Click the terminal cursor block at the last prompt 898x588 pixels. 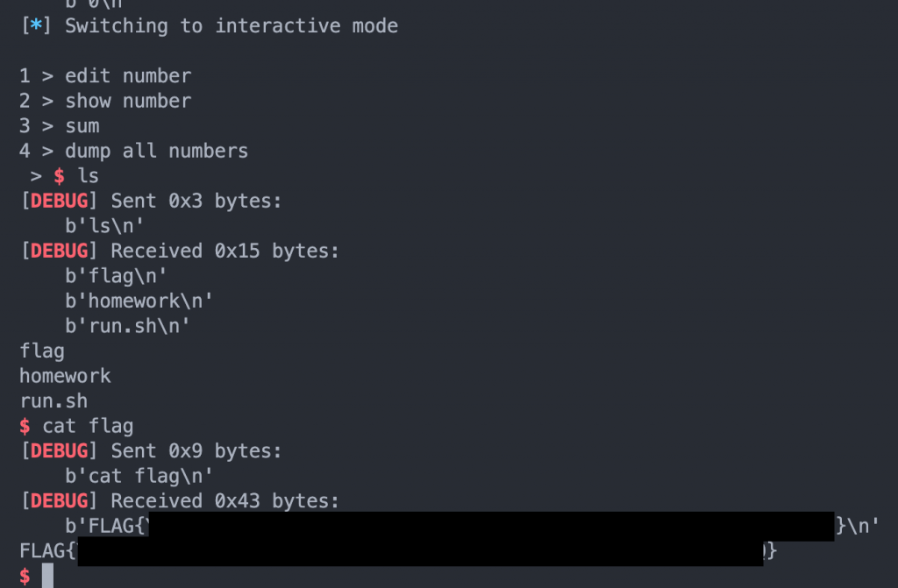tap(47, 576)
